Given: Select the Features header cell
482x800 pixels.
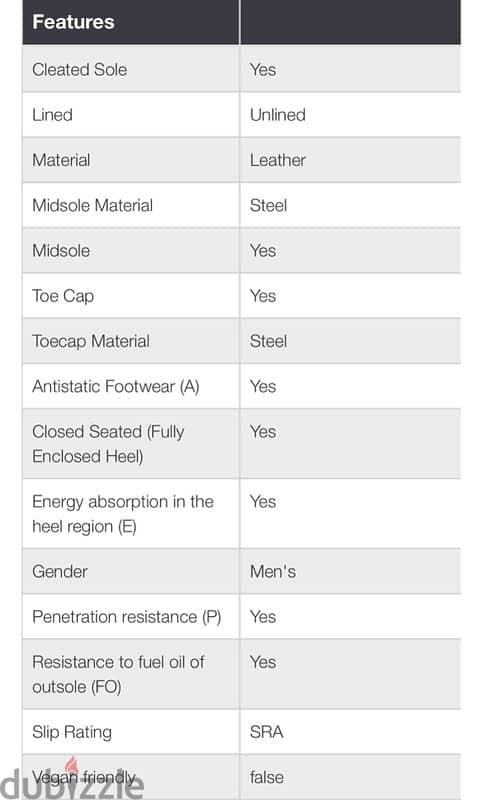Looking at the screenshot, I should click(x=131, y=22).
